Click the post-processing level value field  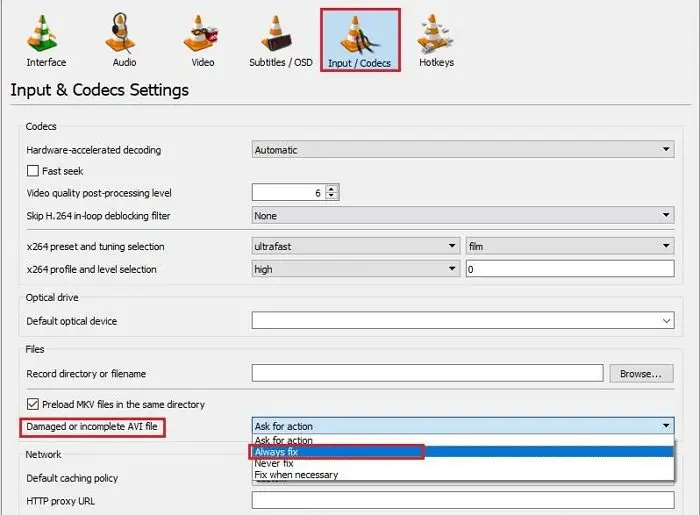[x=289, y=192]
